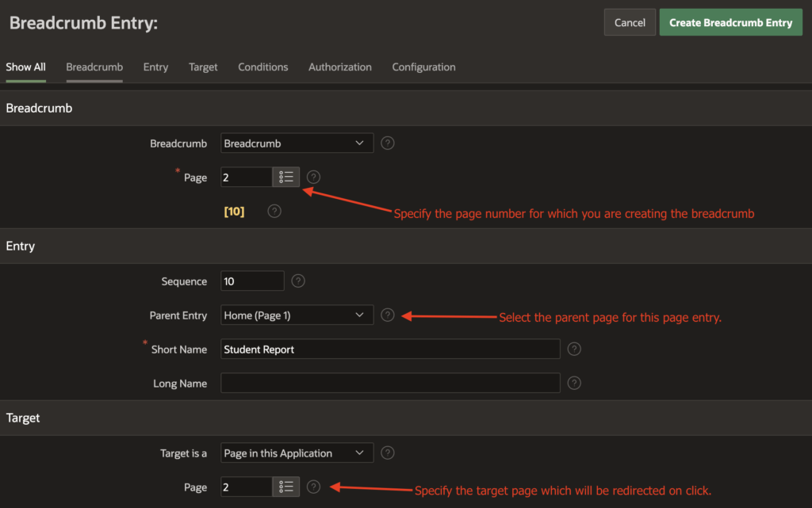Open the Target is a dropdown
812x508 pixels.
pyautogui.click(x=297, y=453)
